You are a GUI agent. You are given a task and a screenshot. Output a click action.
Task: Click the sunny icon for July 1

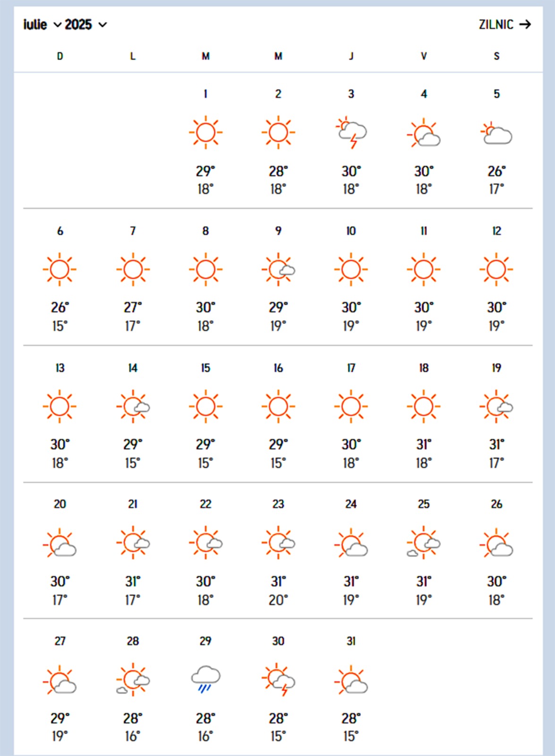205,132
